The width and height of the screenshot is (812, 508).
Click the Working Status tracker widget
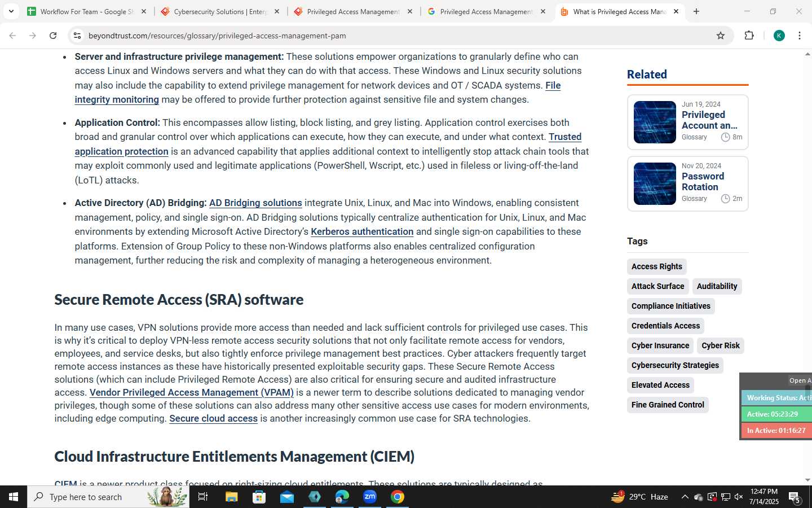click(x=776, y=398)
